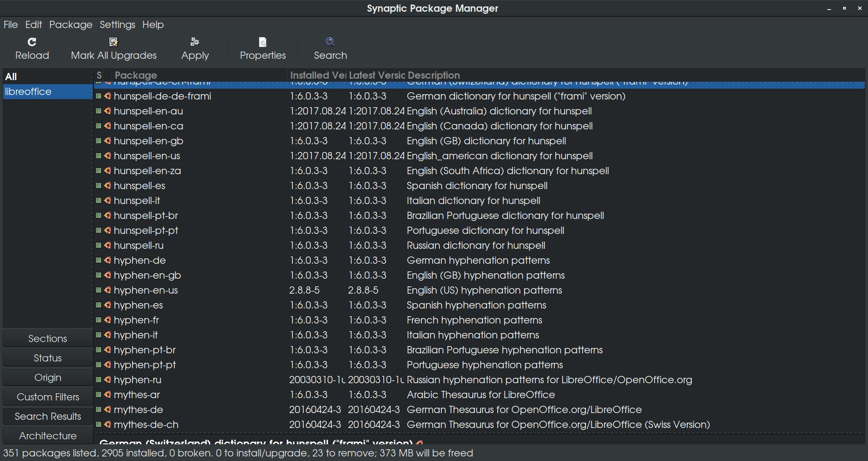Sort by the Latest Version column header
The image size is (868, 461).
[376, 75]
